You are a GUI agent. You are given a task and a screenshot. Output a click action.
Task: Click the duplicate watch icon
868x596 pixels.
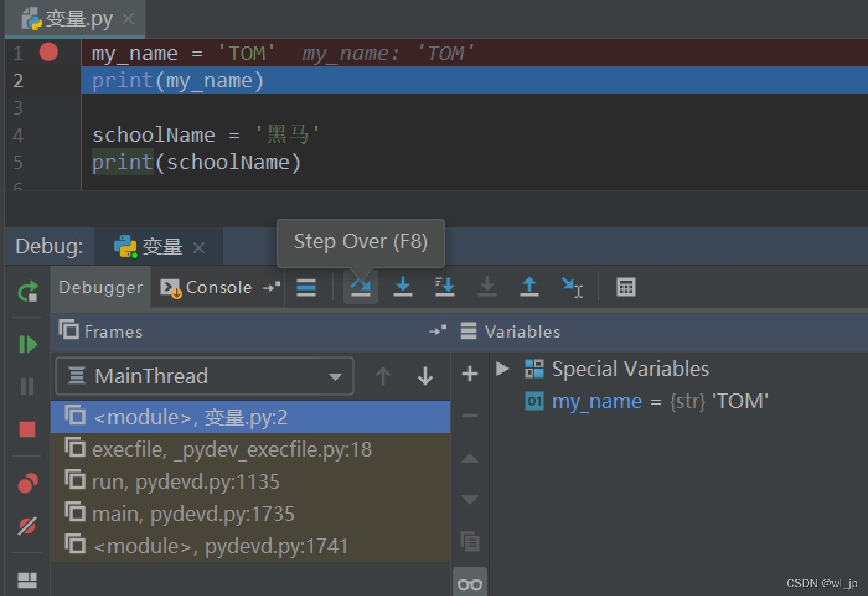[470, 541]
